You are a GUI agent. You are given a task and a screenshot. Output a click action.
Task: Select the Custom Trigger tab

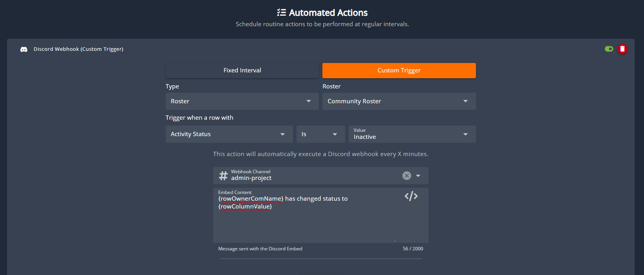click(x=399, y=70)
